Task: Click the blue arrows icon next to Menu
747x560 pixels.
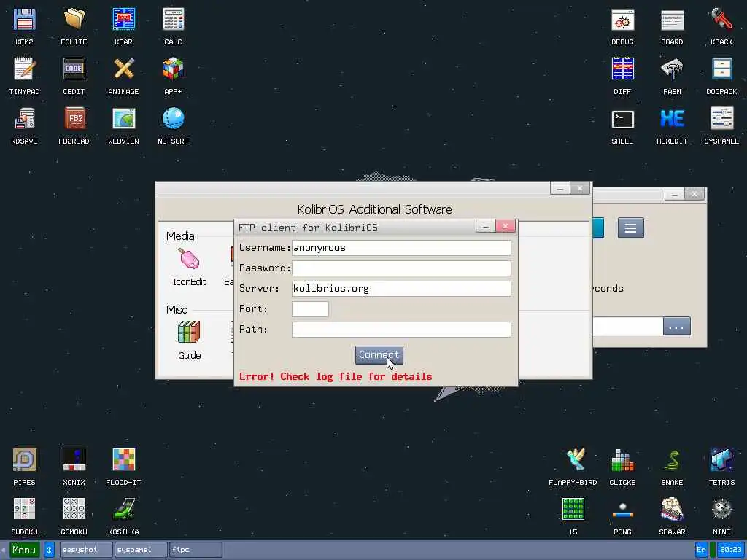Action: click(49, 550)
